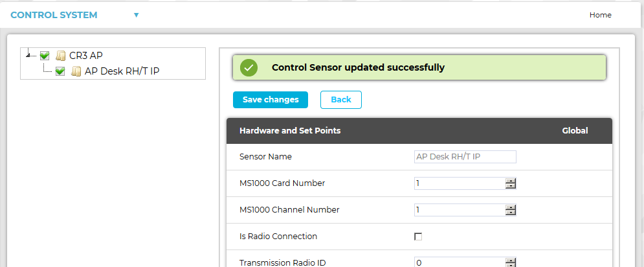Viewport: 644px width, 267px height.
Task: Click the folder icon beside CR3 AP
Action: pos(61,56)
